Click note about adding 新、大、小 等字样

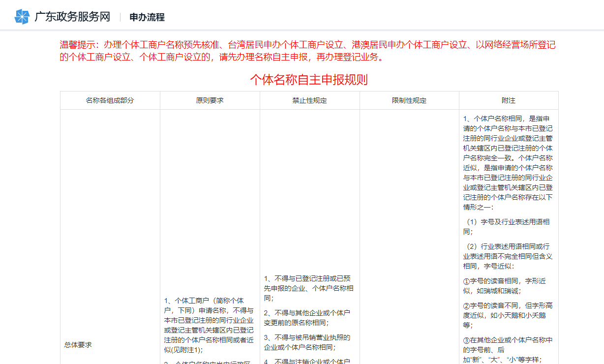tap(509, 351)
